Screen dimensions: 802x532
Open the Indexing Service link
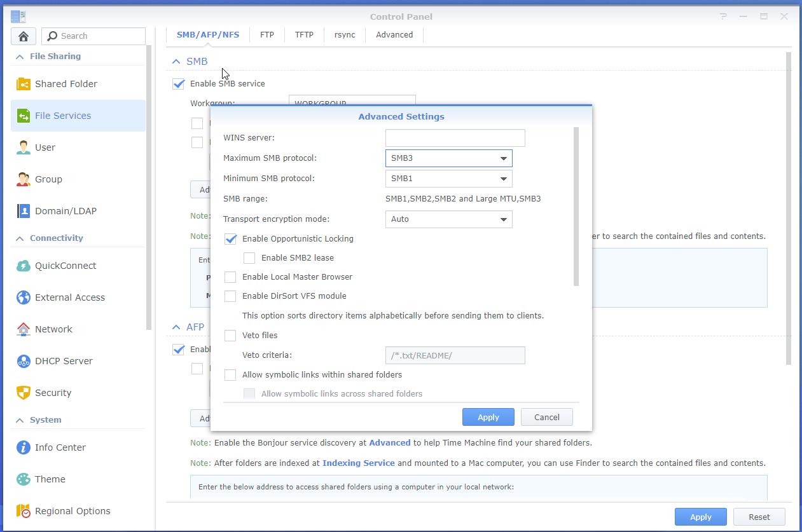pos(359,463)
